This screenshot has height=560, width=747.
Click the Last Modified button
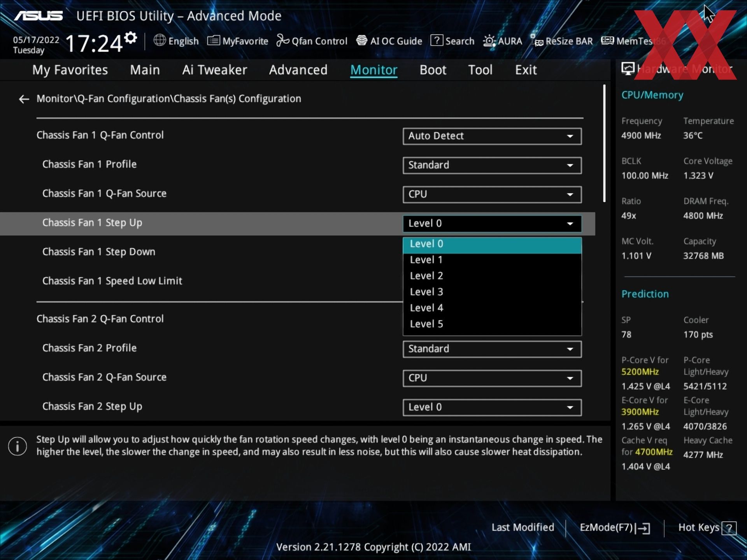pyautogui.click(x=523, y=527)
